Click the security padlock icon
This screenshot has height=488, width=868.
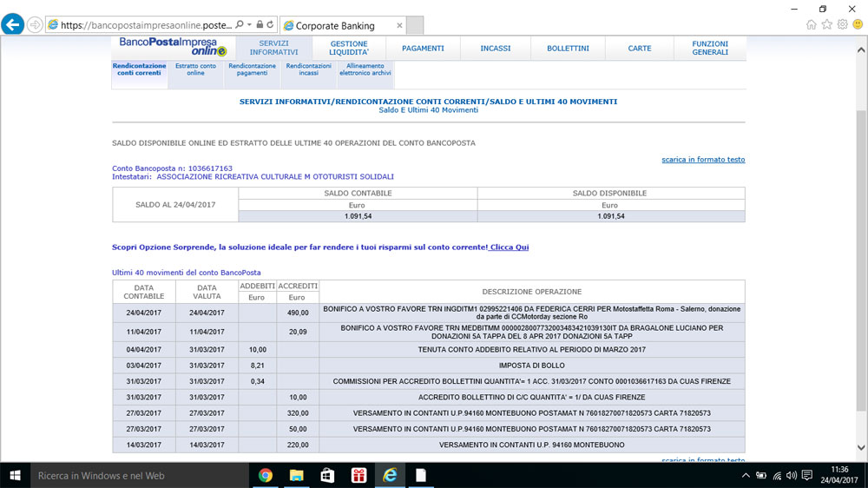pyautogui.click(x=260, y=24)
